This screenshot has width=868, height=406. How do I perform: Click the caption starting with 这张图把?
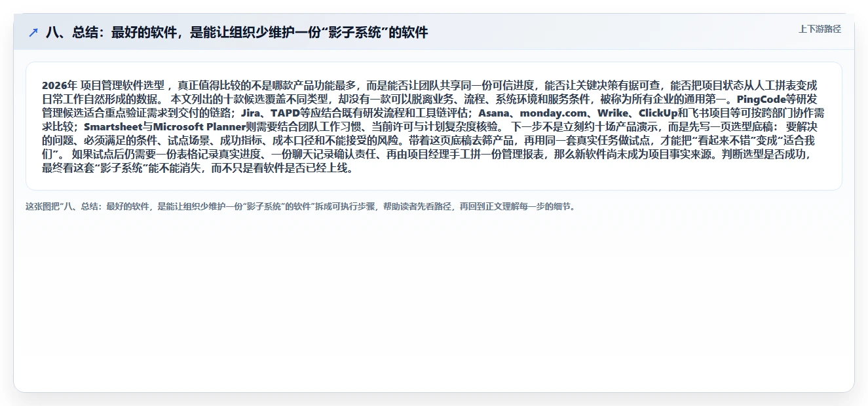(x=301, y=206)
